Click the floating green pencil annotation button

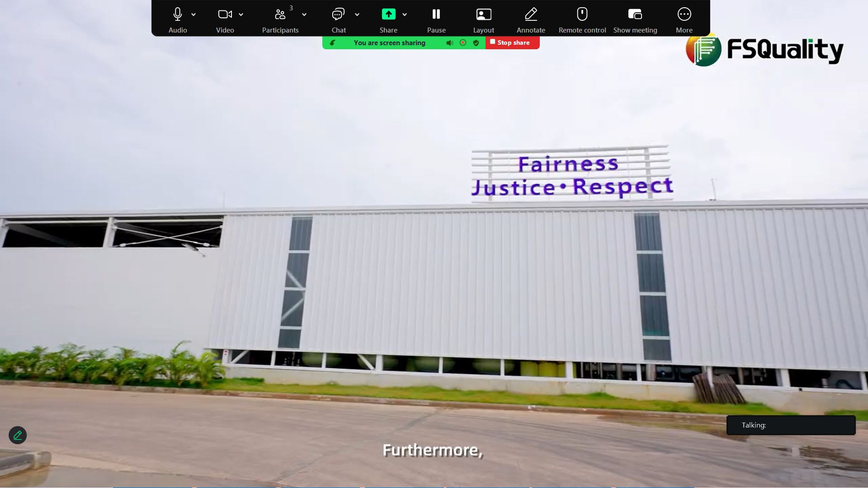18,435
